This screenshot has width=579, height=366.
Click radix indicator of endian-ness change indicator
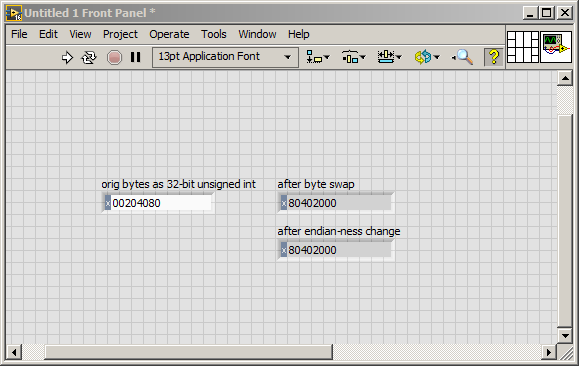click(284, 250)
